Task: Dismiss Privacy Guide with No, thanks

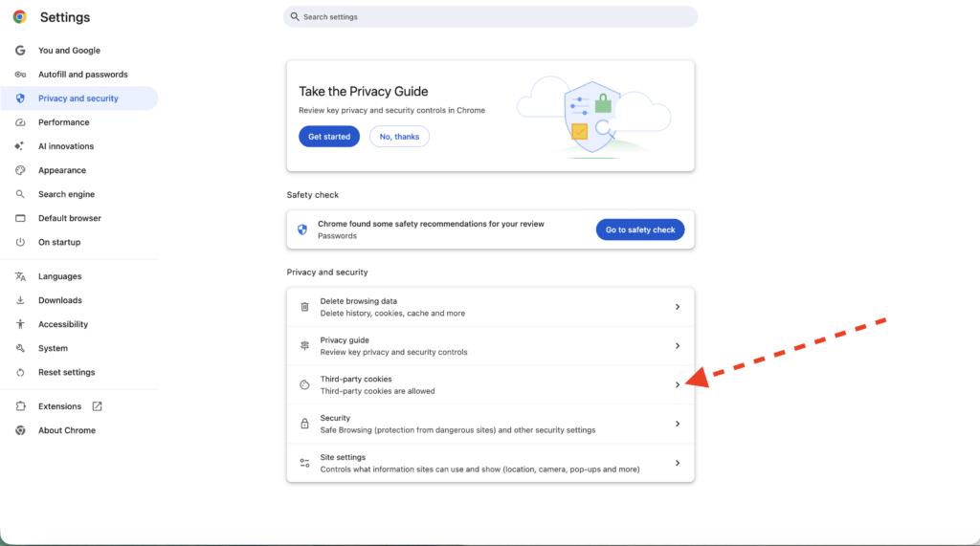Action: click(x=399, y=136)
